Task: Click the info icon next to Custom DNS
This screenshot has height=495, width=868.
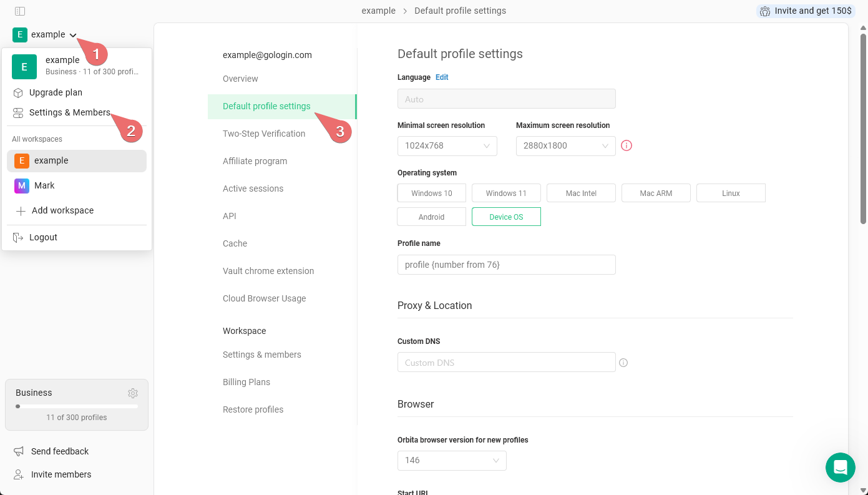Action: [x=623, y=363]
